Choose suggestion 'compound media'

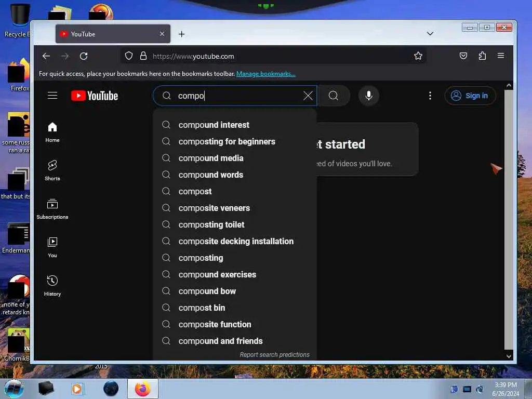click(x=234, y=158)
